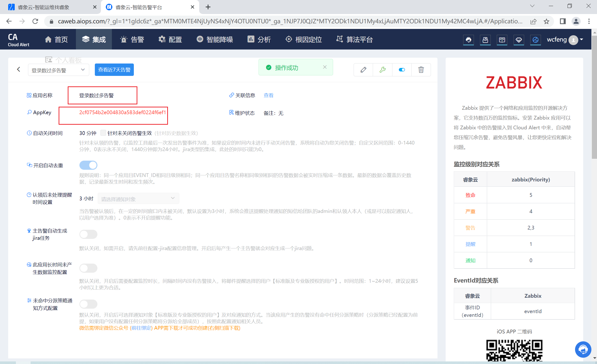Open the browser profile icon
The width and height of the screenshot is (597, 364).
pos(576,21)
